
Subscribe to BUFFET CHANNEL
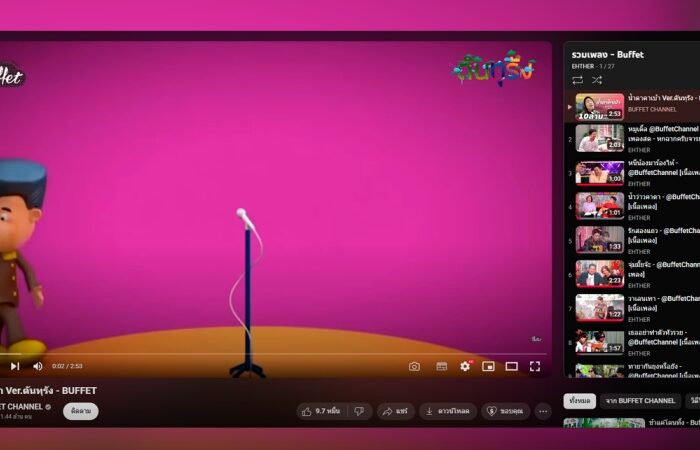pyautogui.click(x=81, y=411)
